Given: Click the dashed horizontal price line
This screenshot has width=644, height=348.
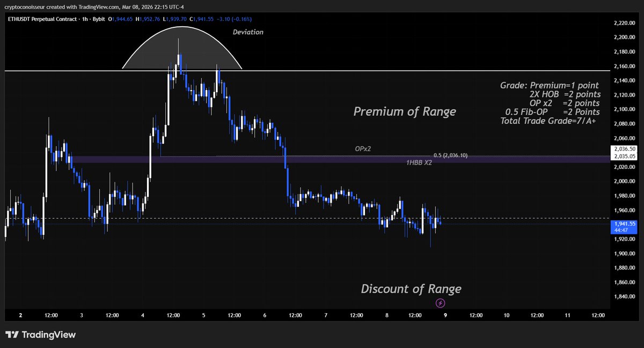Looking at the screenshot, I should click(308, 218).
